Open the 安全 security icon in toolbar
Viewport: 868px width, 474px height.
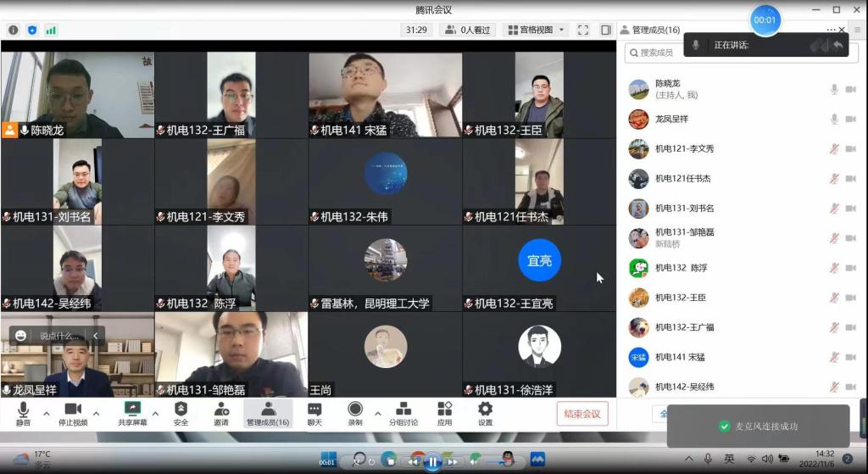181,413
